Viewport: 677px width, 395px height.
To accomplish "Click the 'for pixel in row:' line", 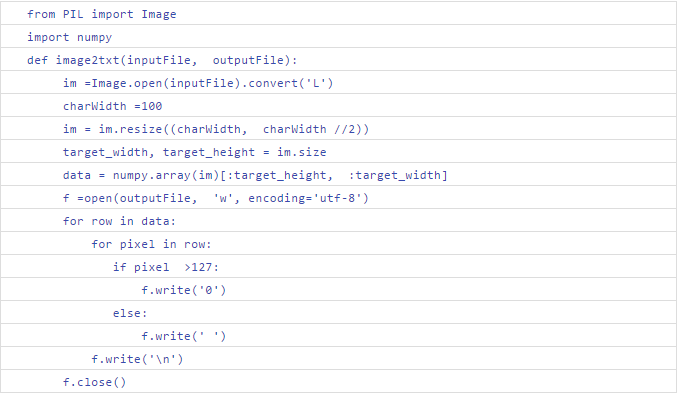I will (x=151, y=244).
